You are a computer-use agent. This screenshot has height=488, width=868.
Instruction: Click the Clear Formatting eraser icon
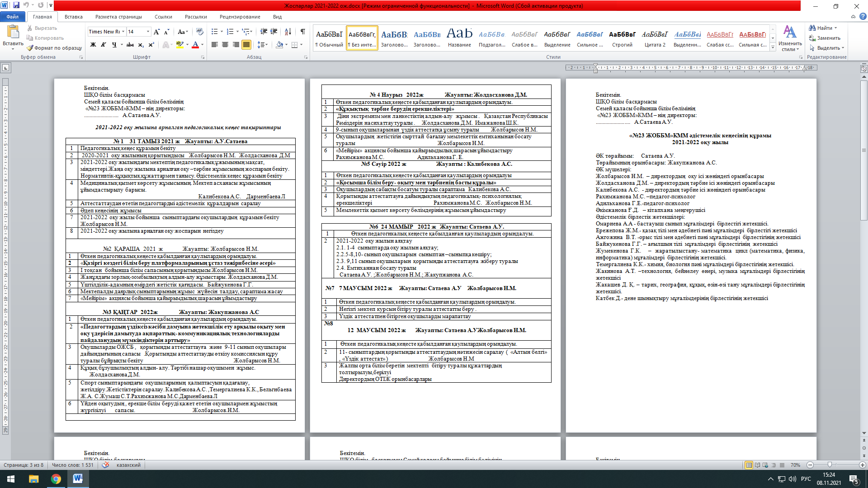tap(199, 32)
